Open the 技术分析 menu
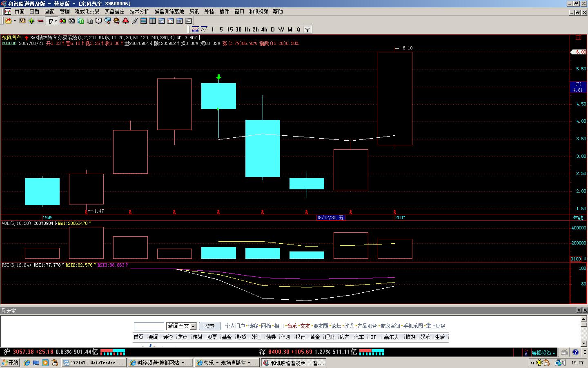The width and height of the screenshot is (588, 368). tap(139, 11)
